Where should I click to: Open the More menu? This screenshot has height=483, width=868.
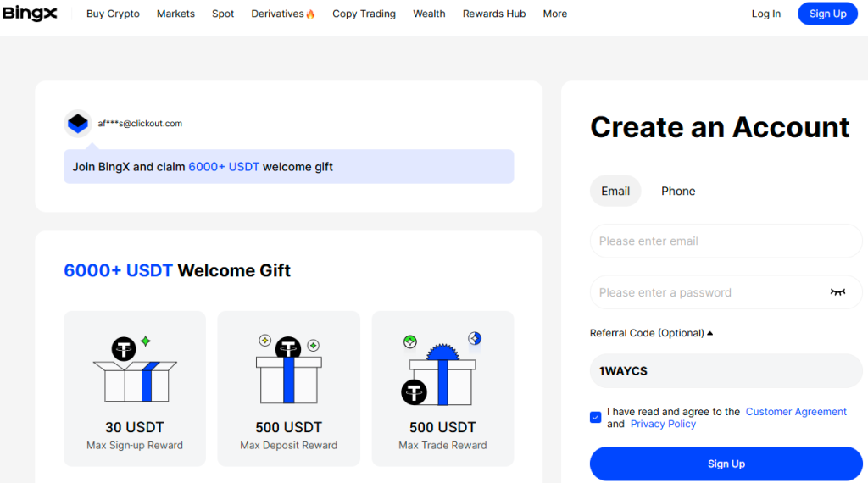click(x=554, y=14)
